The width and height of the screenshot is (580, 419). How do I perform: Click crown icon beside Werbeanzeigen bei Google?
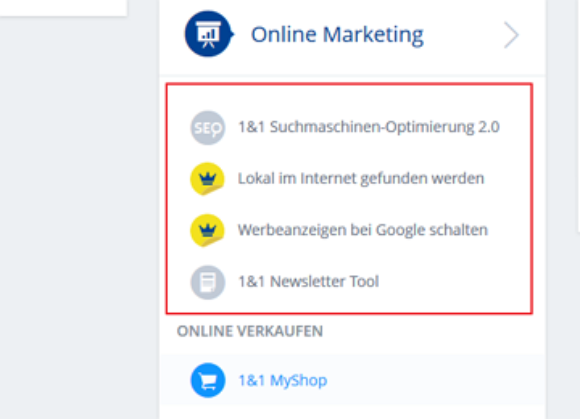click(x=208, y=230)
